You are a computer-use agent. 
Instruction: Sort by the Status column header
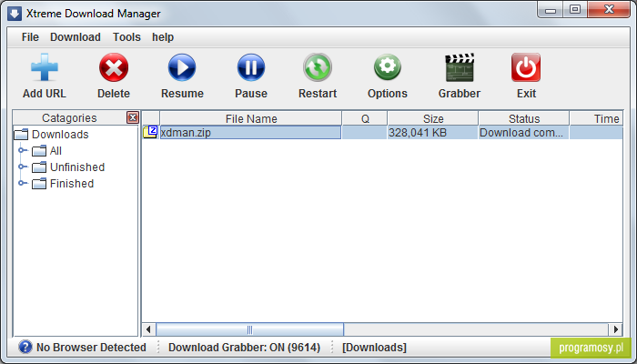click(x=524, y=118)
